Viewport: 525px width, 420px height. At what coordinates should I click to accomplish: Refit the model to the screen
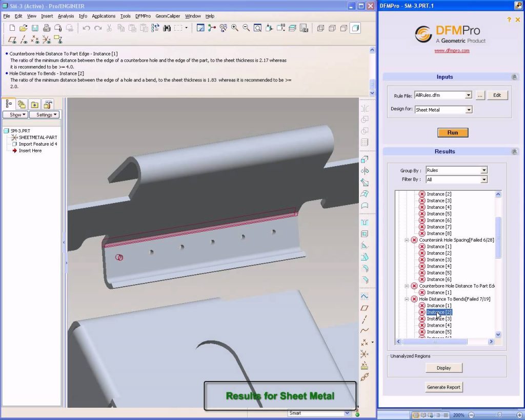coord(257,28)
